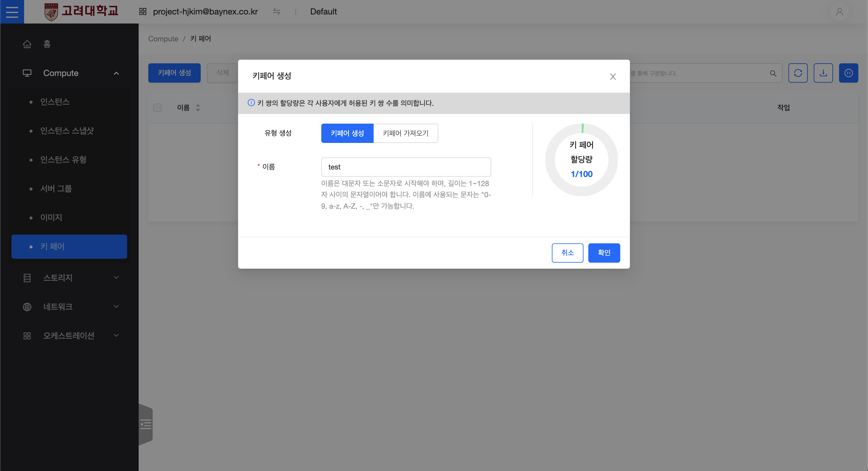Viewport: 868px width, 471px height.
Task: Close the 키페어 생성 dialog
Action: tap(613, 77)
